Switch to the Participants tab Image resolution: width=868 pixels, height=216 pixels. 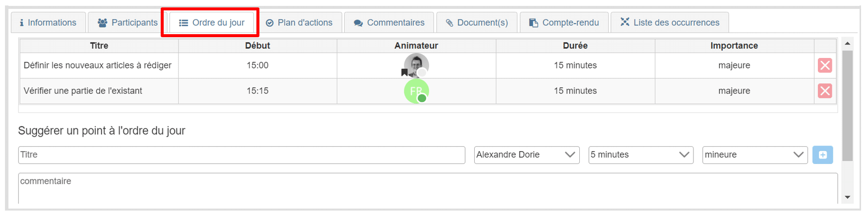[x=127, y=23]
